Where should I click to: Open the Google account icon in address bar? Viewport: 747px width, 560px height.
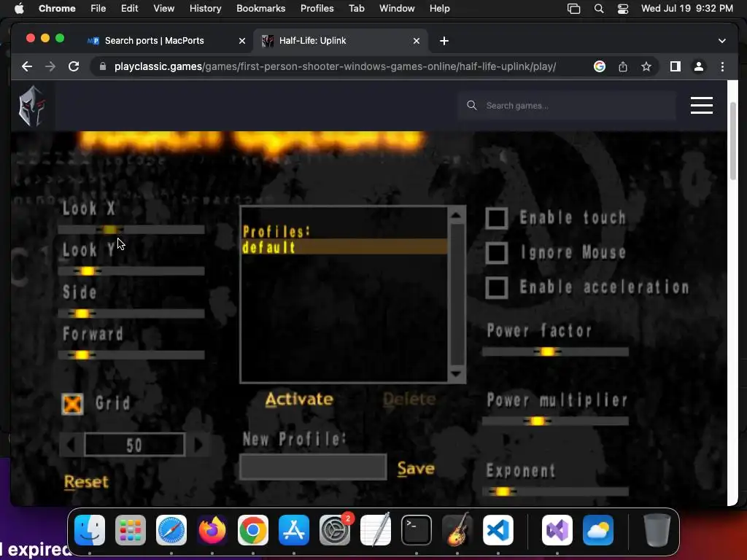600,66
